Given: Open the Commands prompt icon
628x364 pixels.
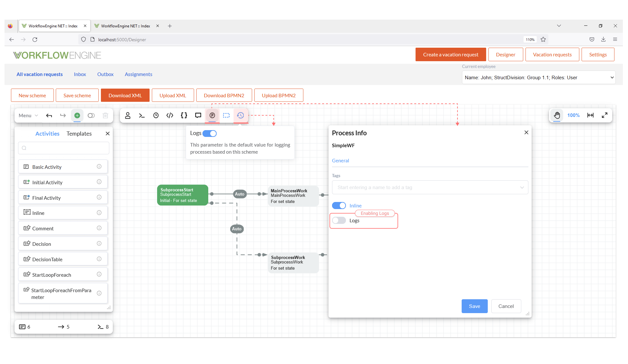Looking at the screenshot, I should pos(142,116).
